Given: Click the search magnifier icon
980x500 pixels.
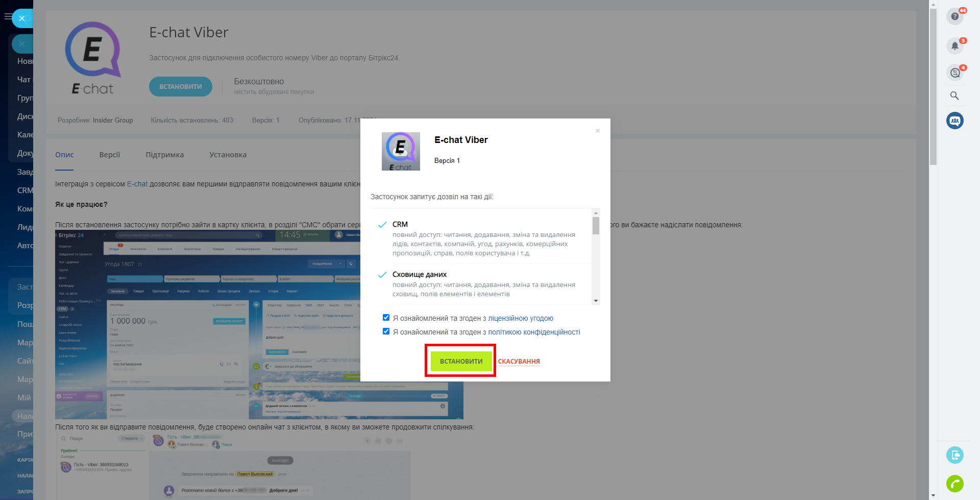Looking at the screenshot, I should pyautogui.click(x=954, y=96).
